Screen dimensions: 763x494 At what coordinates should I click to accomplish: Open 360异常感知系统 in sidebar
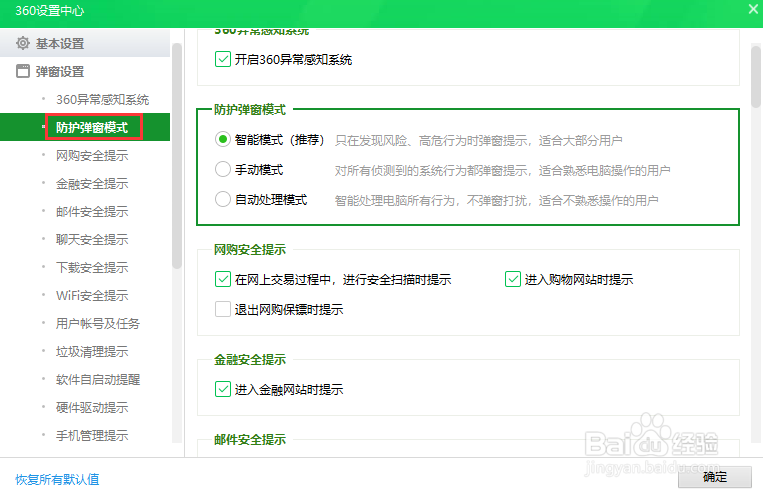click(x=102, y=99)
